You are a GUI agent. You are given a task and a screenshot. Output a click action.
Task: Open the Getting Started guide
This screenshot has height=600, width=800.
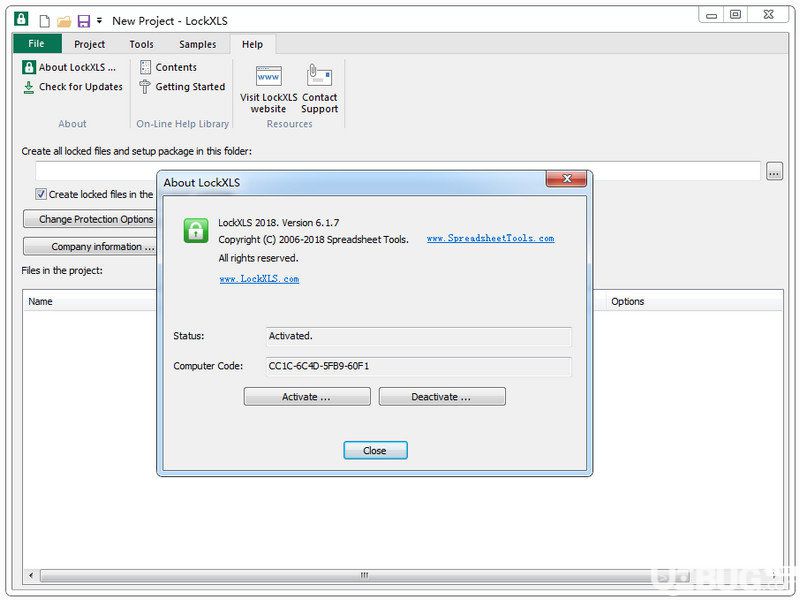click(182, 87)
